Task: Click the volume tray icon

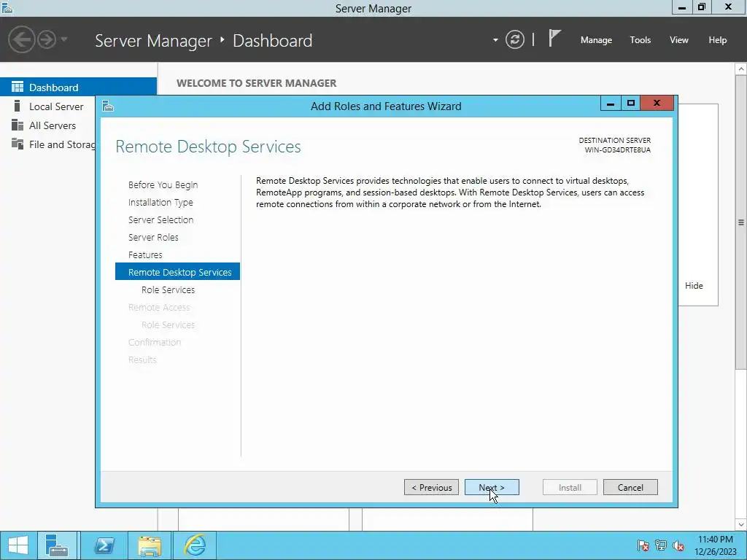Action: tap(678, 545)
